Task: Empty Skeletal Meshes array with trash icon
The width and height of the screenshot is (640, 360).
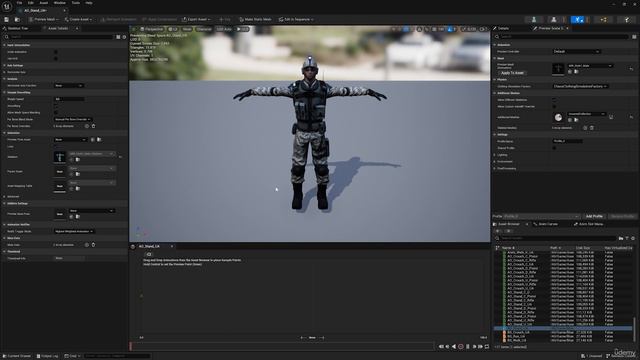Action: coord(592,128)
